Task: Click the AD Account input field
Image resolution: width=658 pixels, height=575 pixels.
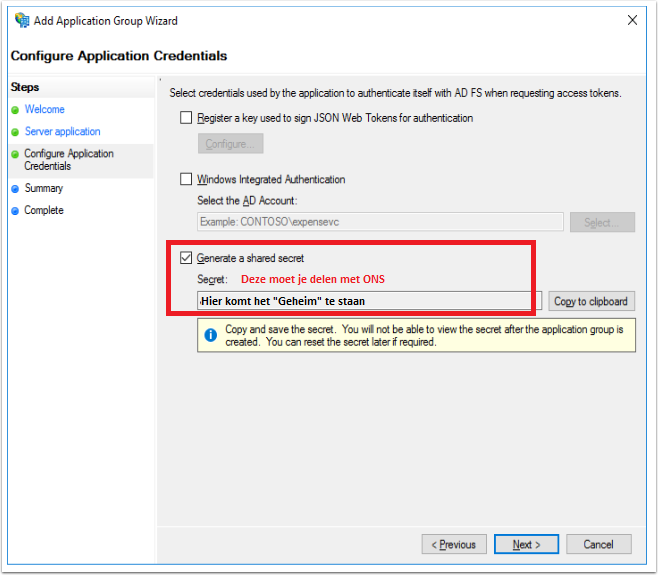Action: (x=380, y=222)
